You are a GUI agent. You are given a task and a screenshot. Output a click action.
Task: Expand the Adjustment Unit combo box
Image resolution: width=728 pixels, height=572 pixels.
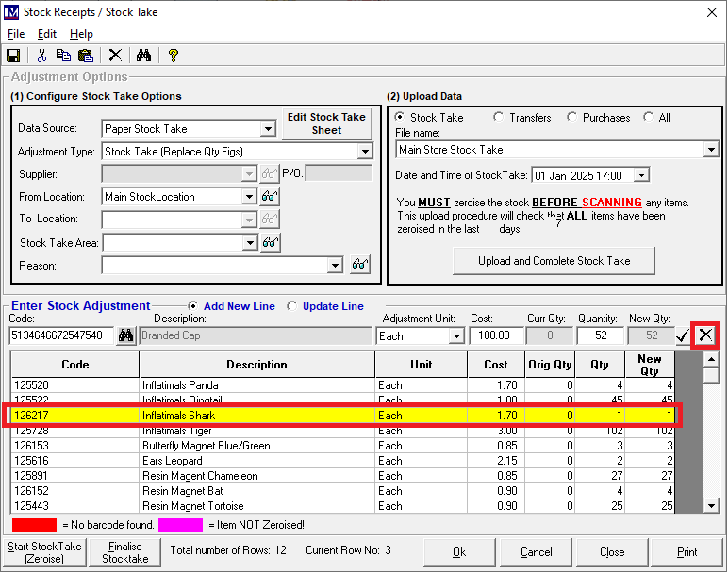(456, 336)
